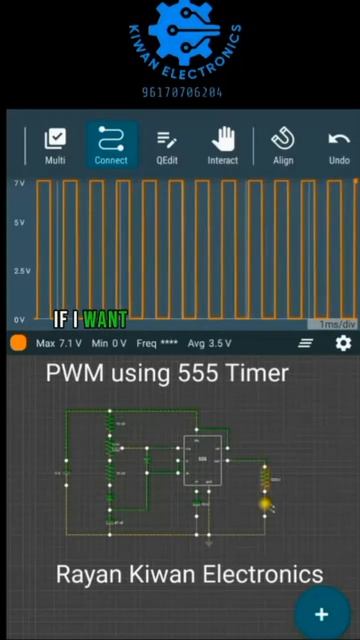Image resolution: width=360 pixels, height=640 pixels.
Task: Click the 0V axis label
Action: click(x=19, y=320)
